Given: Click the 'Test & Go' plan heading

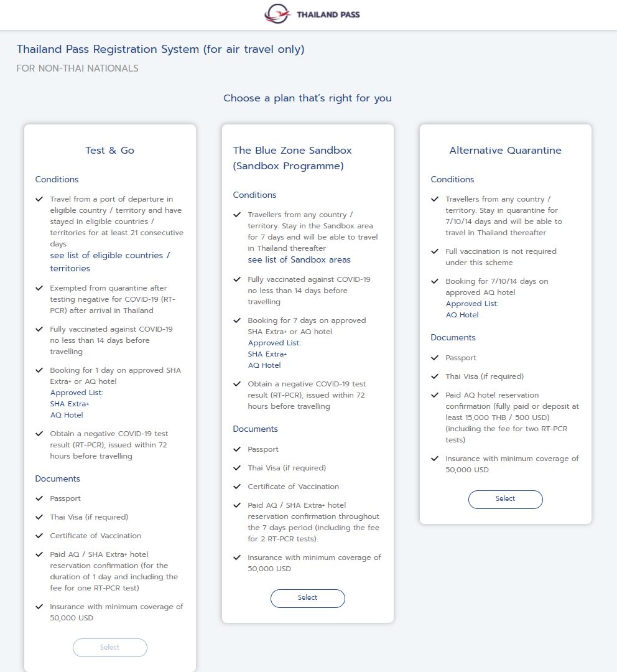Looking at the screenshot, I should [x=110, y=151].
